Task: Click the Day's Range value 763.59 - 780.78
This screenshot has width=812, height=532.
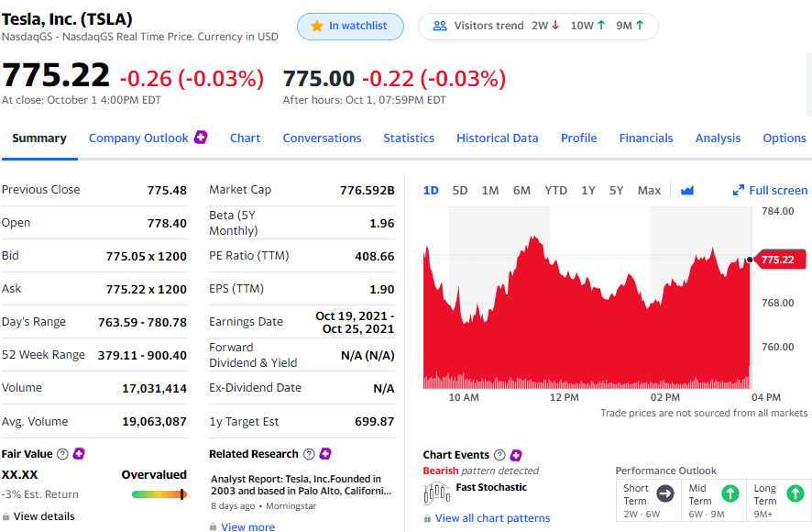Action: (x=142, y=323)
